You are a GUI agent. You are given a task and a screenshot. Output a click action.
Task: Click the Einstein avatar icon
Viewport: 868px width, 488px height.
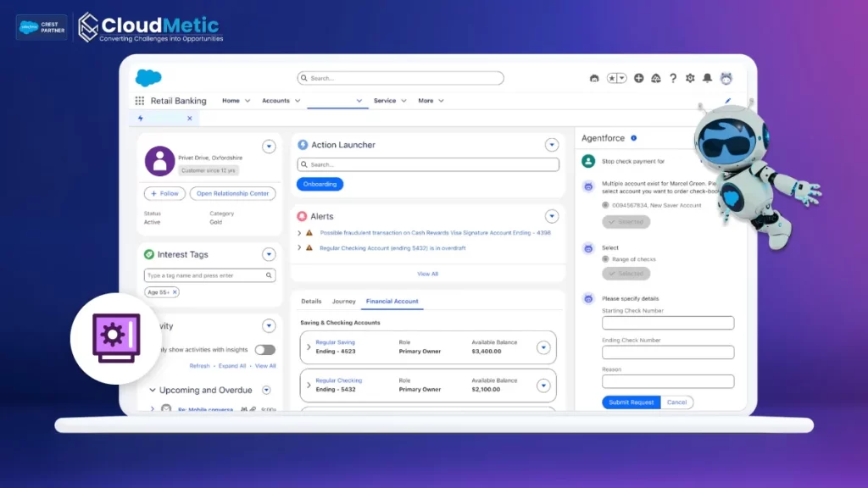(726, 78)
